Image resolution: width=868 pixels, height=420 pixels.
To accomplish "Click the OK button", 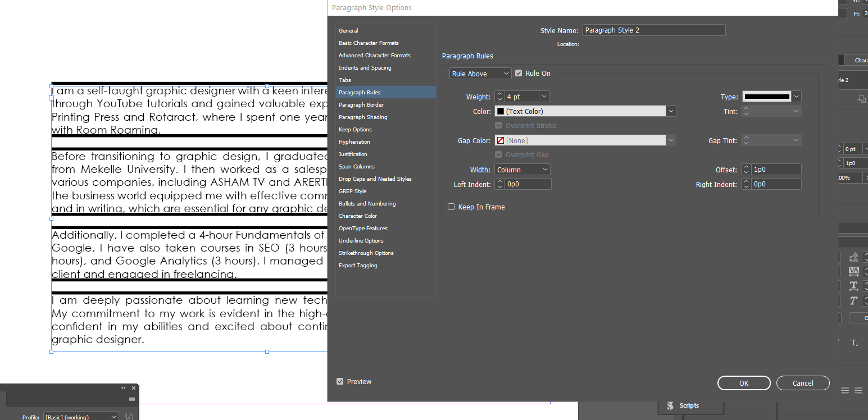I will tap(743, 383).
